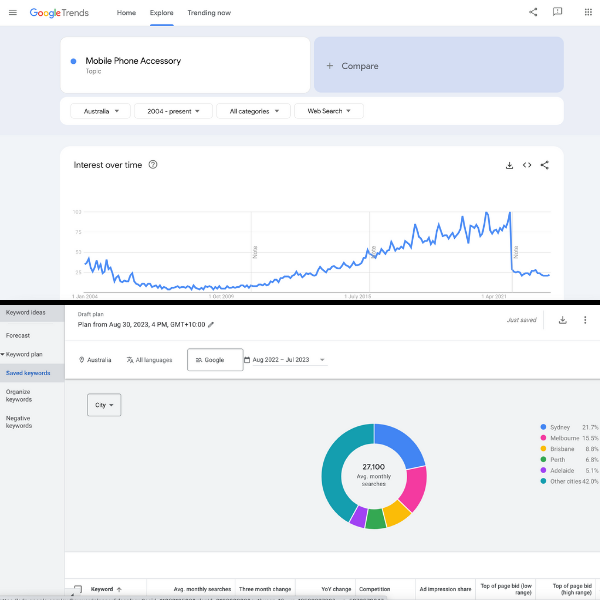Open embed code for the Interest over time chart
The width and height of the screenshot is (600, 600).
[527, 165]
